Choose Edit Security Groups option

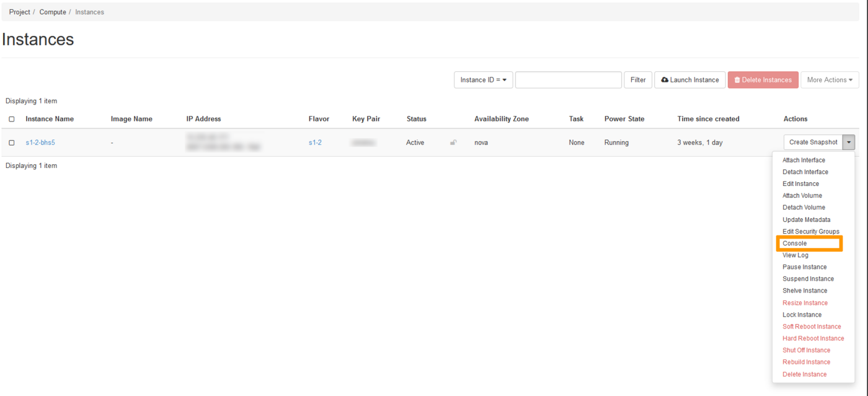(x=810, y=232)
